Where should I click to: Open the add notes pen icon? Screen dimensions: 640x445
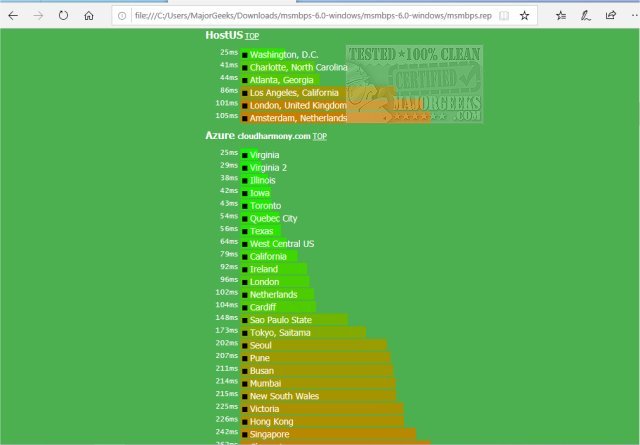(586, 16)
